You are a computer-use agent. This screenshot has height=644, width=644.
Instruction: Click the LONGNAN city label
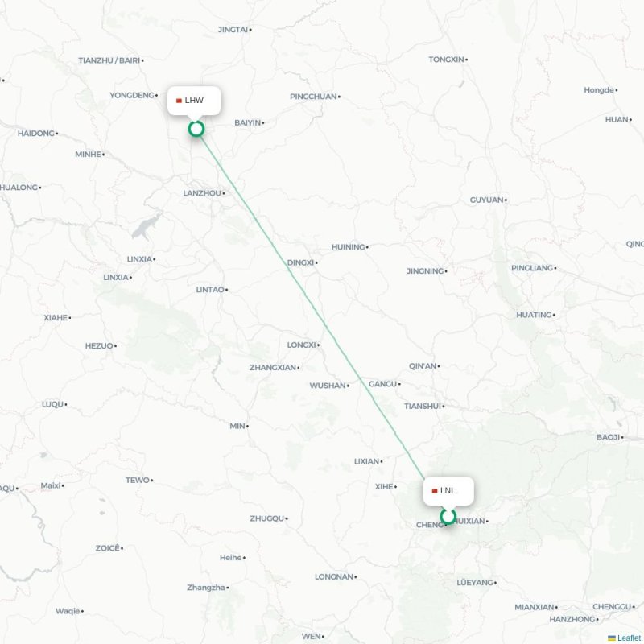tap(336, 576)
